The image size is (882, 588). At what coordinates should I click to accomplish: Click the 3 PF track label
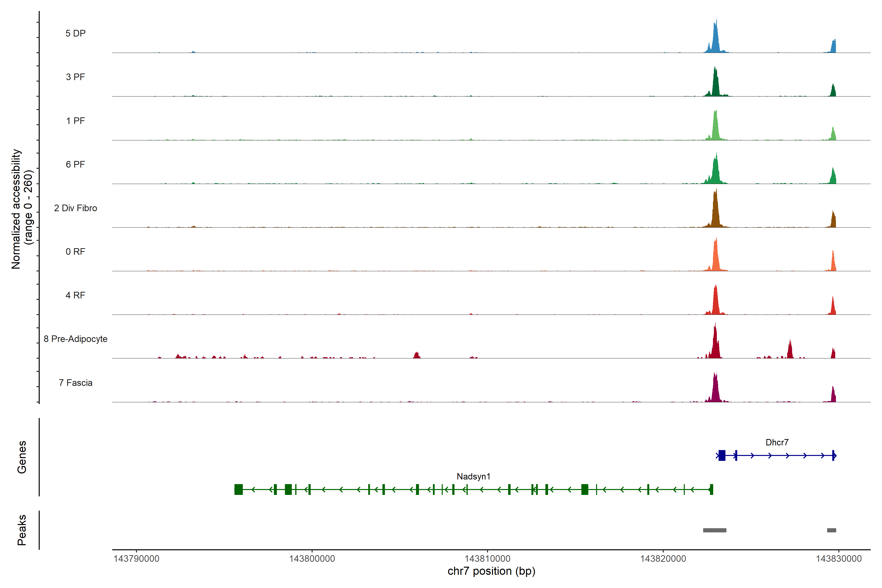(75, 77)
